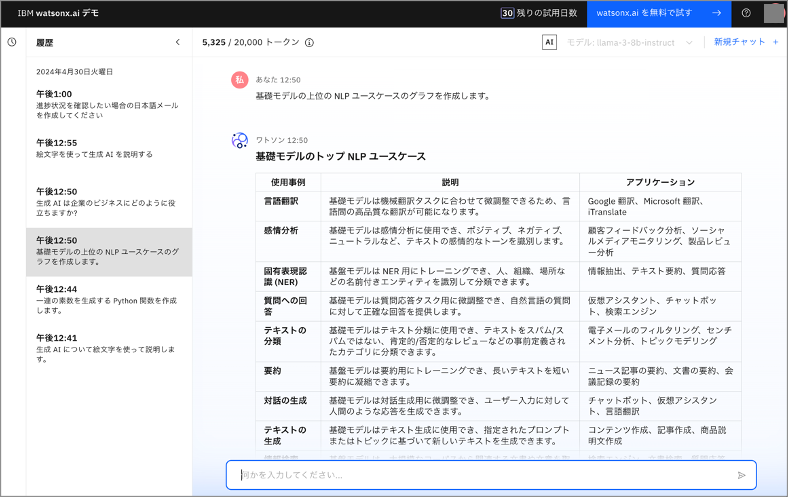Click the AI badge icon
Image resolution: width=788 pixels, height=497 pixels.
[x=549, y=42]
